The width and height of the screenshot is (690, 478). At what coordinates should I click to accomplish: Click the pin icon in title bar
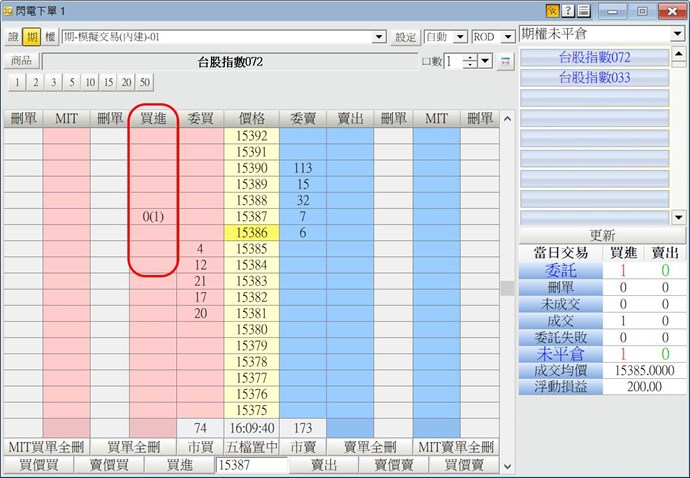point(552,11)
